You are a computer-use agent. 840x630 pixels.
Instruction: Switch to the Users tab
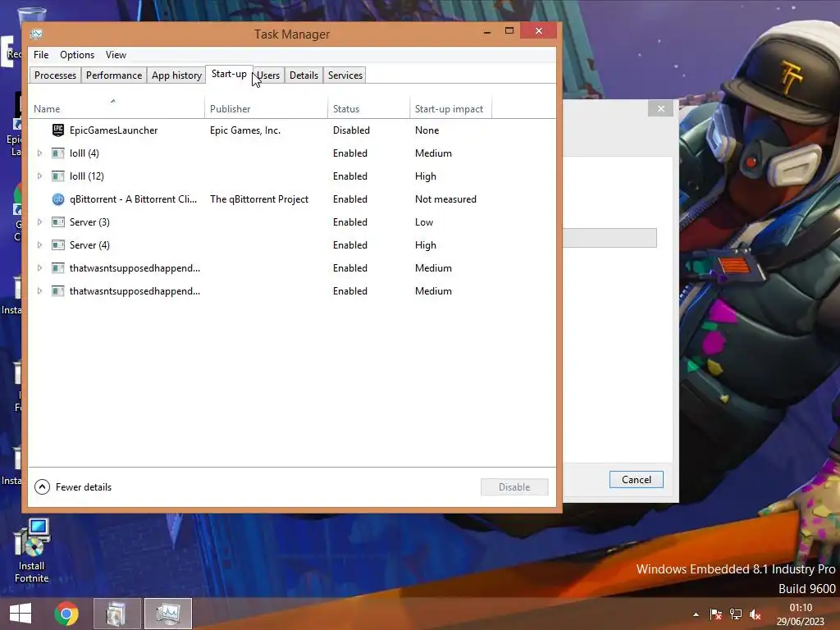(x=268, y=75)
